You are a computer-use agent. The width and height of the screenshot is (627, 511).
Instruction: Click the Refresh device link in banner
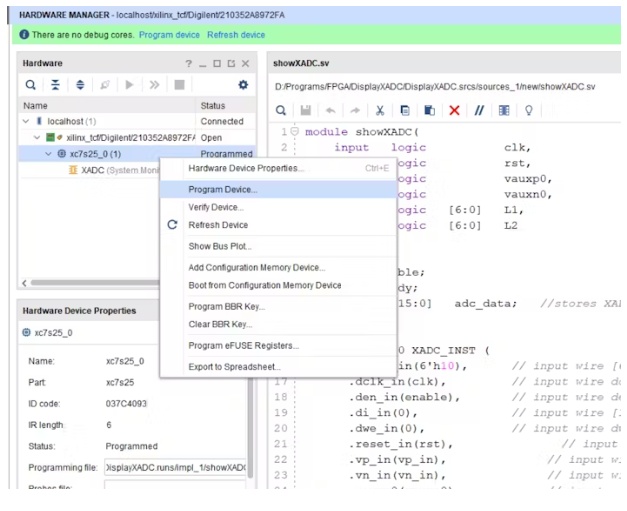pos(236,35)
